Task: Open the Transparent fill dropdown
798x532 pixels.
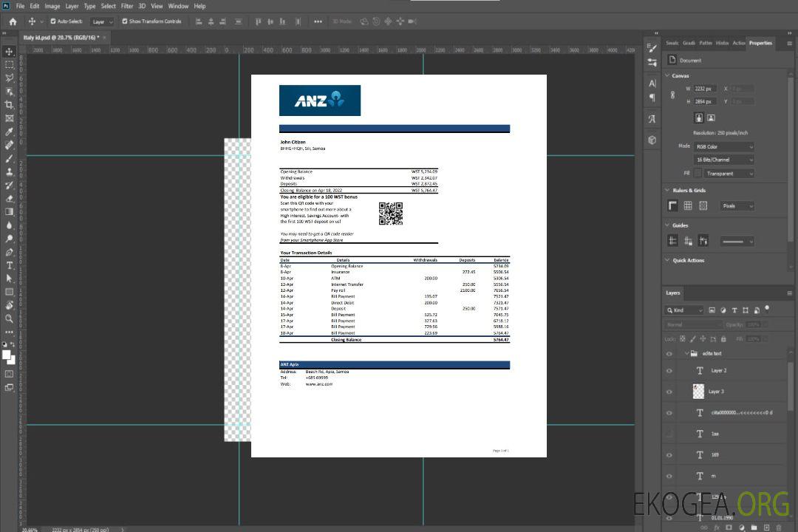Action: [729, 174]
